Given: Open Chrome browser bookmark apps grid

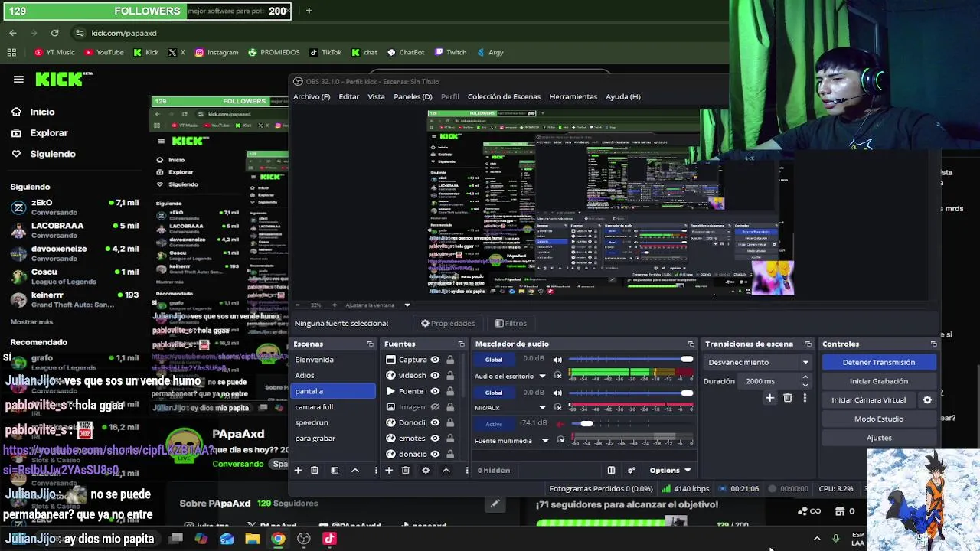Looking at the screenshot, I should 11,52.
